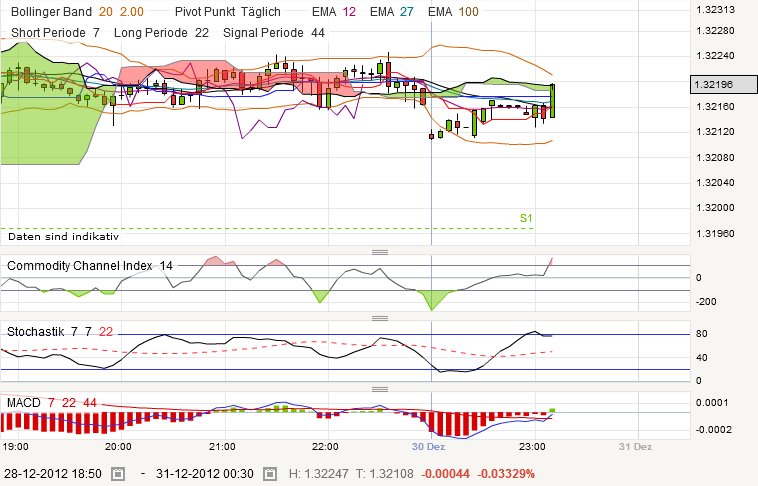Select the Pivot Punkt Täglich label
Image resolution: width=758 pixels, height=486 pixels.
pyautogui.click(x=227, y=11)
